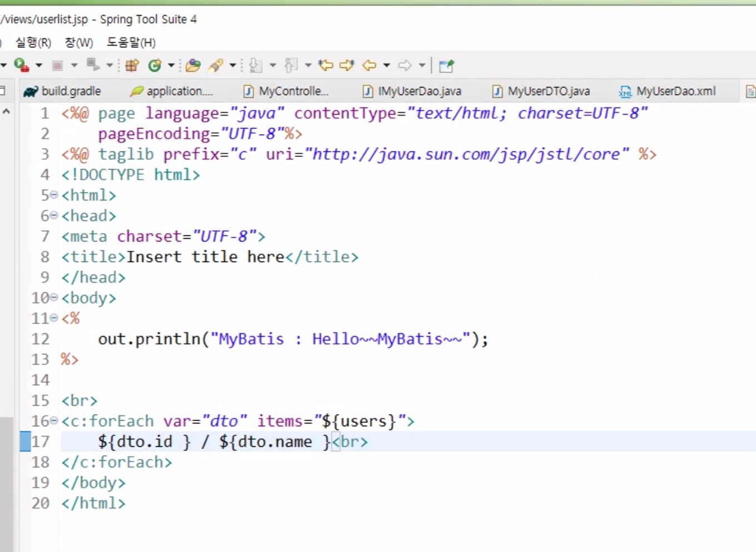Open the Next Annotation dropdown arrow

pyautogui.click(x=273, y=65)
